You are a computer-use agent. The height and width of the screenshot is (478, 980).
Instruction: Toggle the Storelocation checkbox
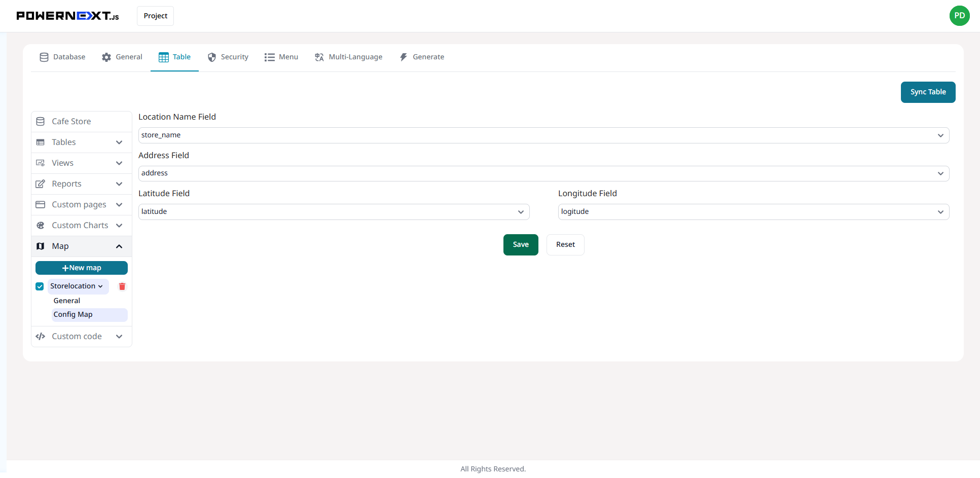pos(40,286)
